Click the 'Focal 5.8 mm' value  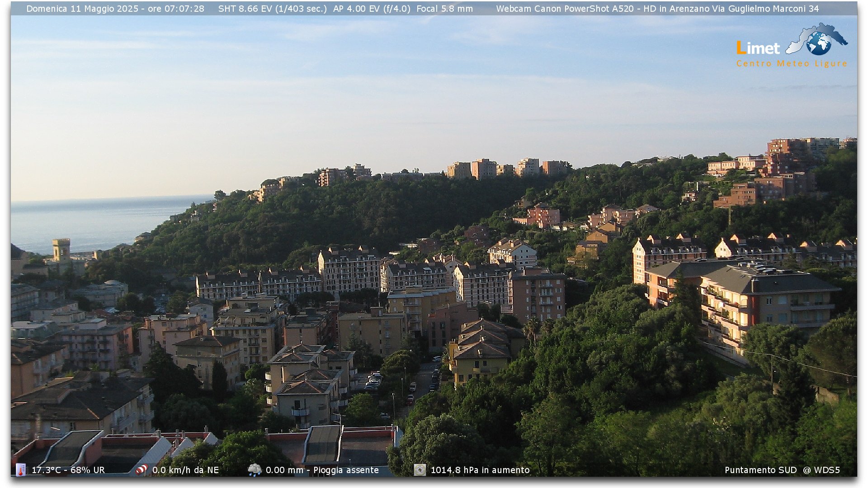444,9
